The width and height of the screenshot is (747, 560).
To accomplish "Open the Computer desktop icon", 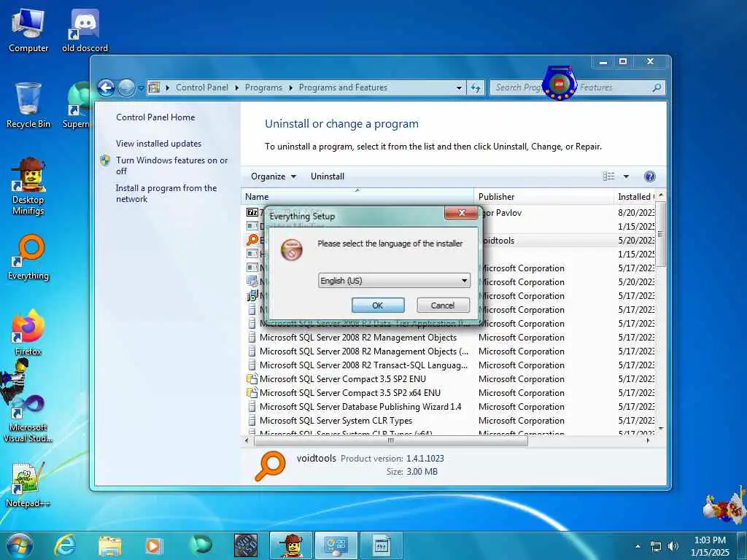I will (28, 31).
